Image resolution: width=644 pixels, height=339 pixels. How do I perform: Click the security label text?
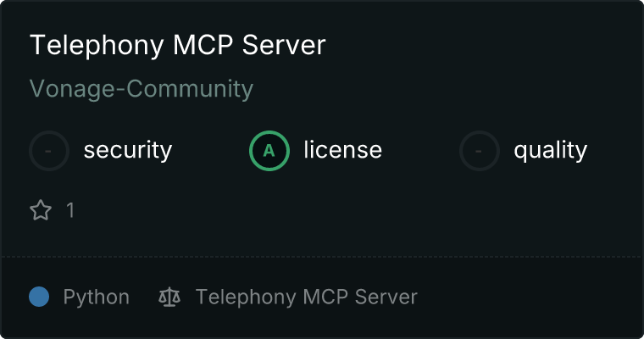128,150
